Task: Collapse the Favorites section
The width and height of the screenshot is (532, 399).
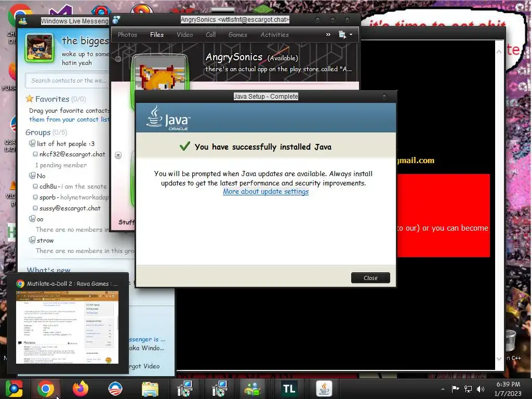Action: (x=52, y=99)
